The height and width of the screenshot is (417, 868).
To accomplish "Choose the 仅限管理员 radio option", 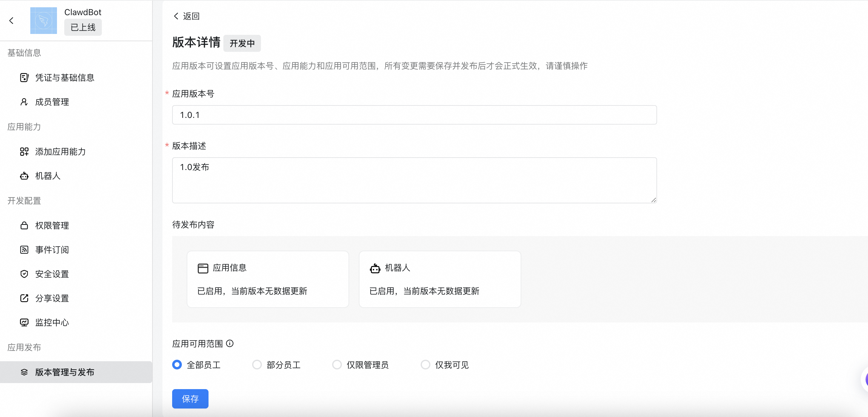I will point(337,365).
